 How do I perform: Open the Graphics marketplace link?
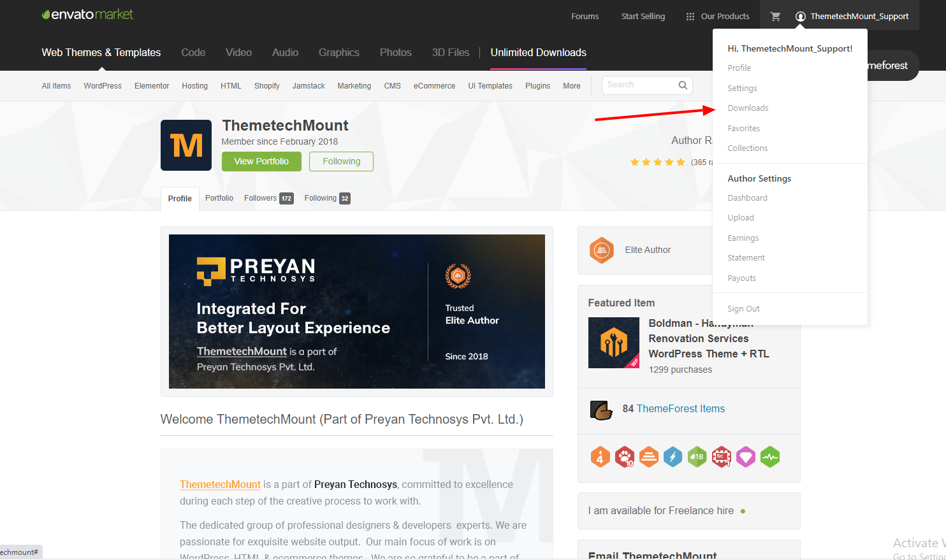(339, 53)
